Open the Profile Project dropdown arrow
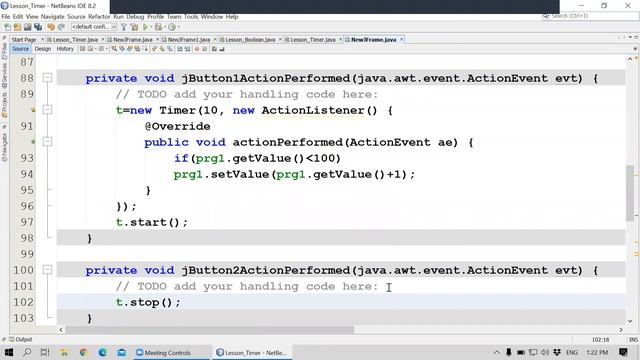Image resolution: width=640 pixels, height=360 pixels. pos(178,27)
